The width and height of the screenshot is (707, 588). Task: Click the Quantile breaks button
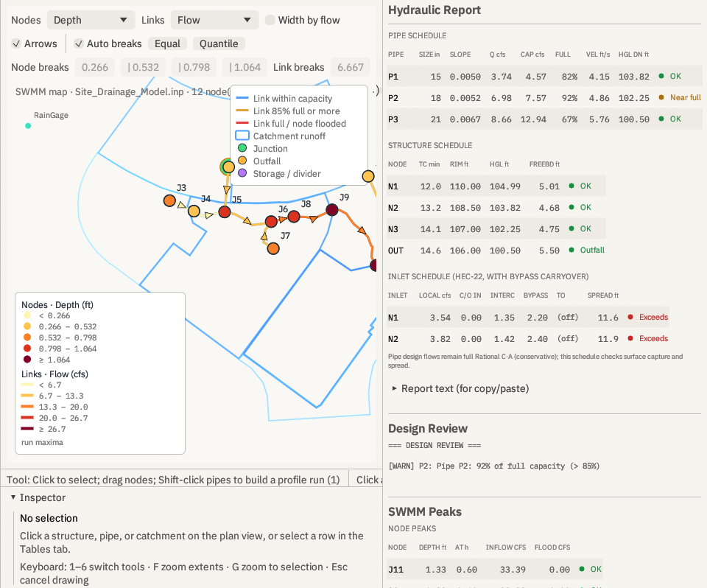pos(219,43)
